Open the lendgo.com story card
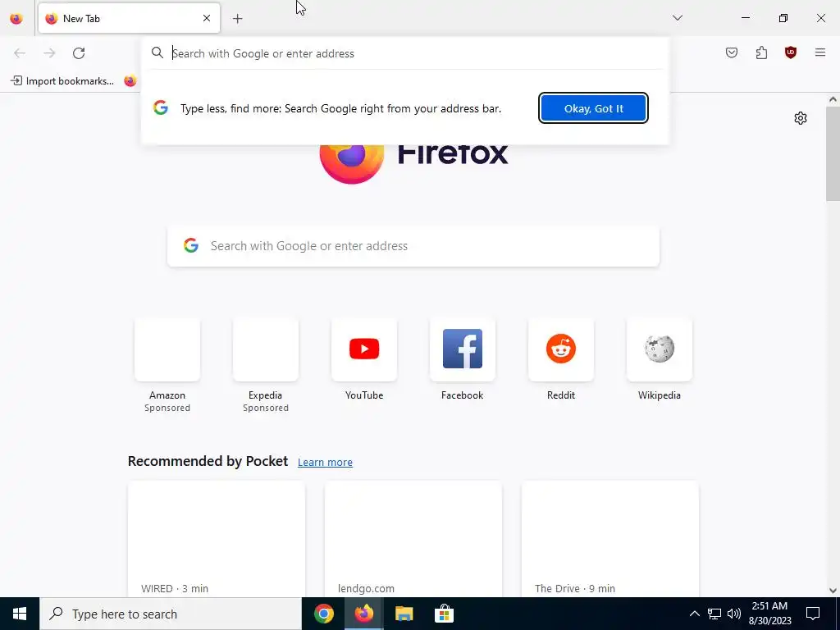 pyautogui.click(x=413, y=539)
